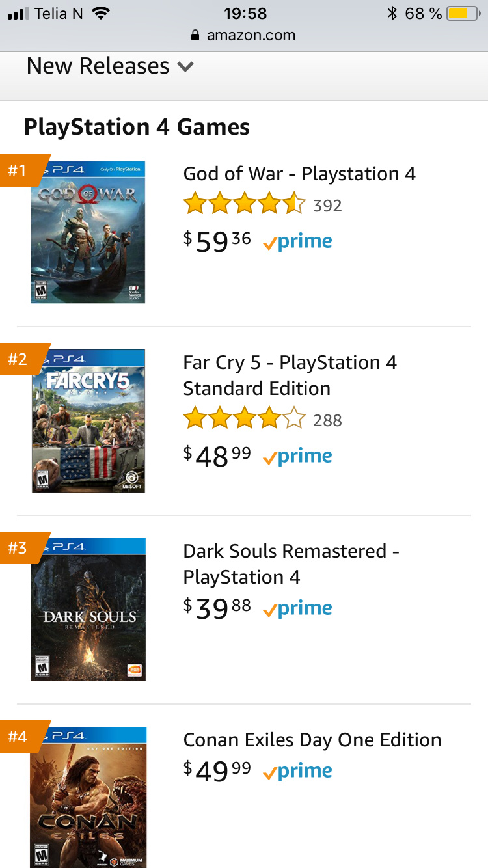The image size is (488, 868).
Task: View the 288 reviews count
Action: (327, 420)
